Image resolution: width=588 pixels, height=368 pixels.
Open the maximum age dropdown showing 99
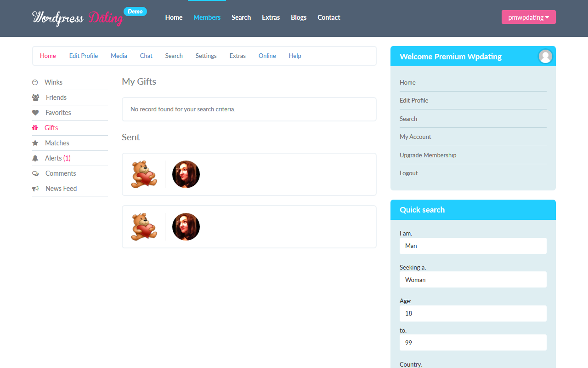point(473,343)
